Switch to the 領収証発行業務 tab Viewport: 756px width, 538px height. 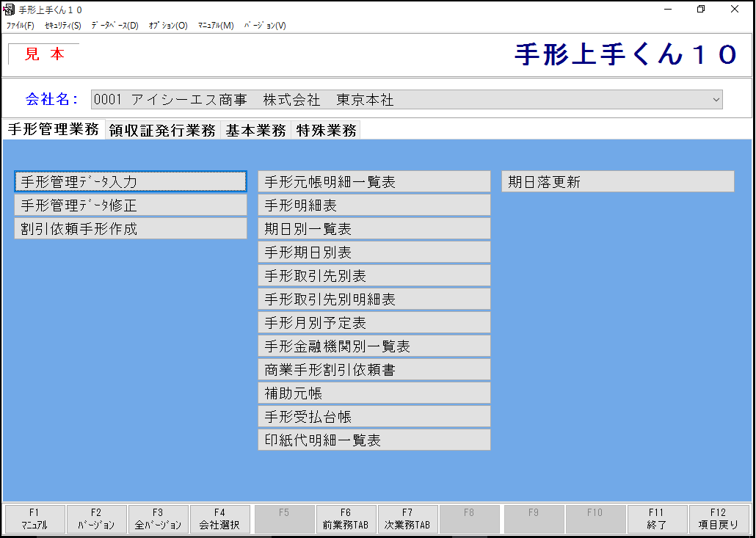[162, 130]
